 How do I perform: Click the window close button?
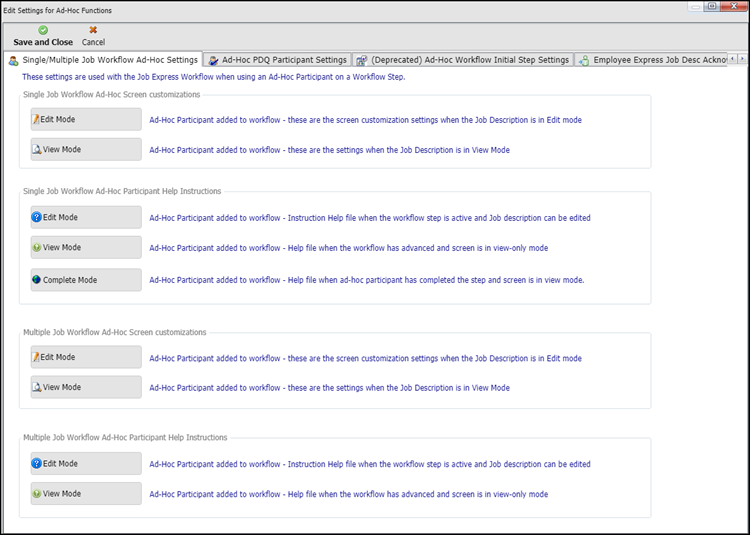point(732,7)
